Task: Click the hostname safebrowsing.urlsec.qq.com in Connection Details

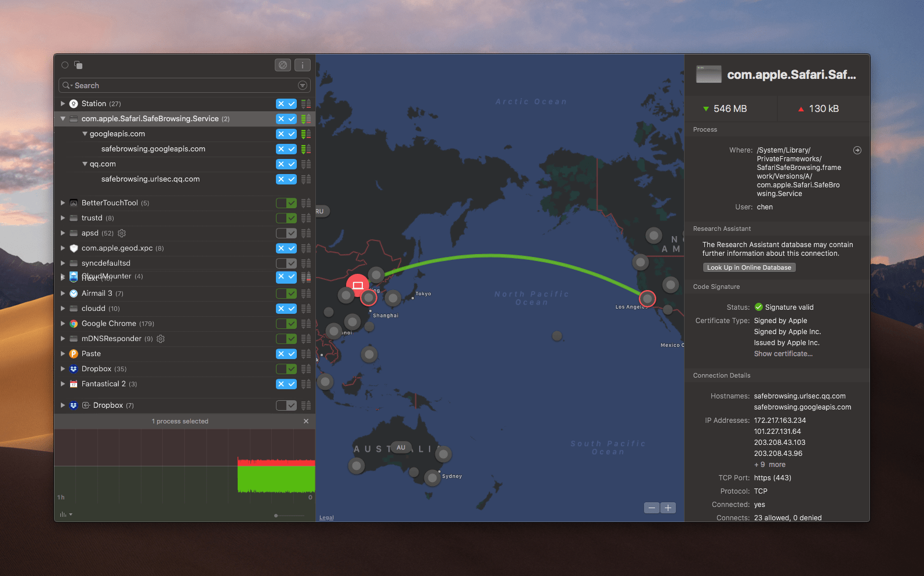Action: click(799, 396)
